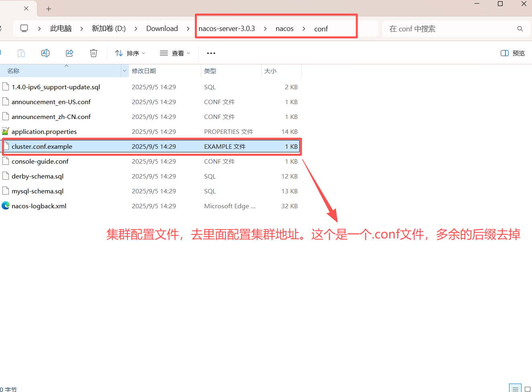The height and width of the screenshot is (392, 532).
Task: Sort by 类型 column header
Action: [231, 71]
